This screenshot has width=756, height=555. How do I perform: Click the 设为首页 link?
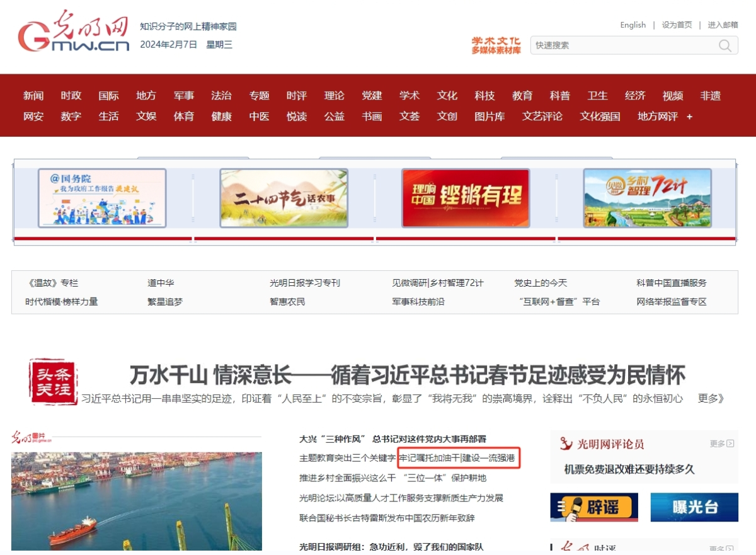click(677, 25)
